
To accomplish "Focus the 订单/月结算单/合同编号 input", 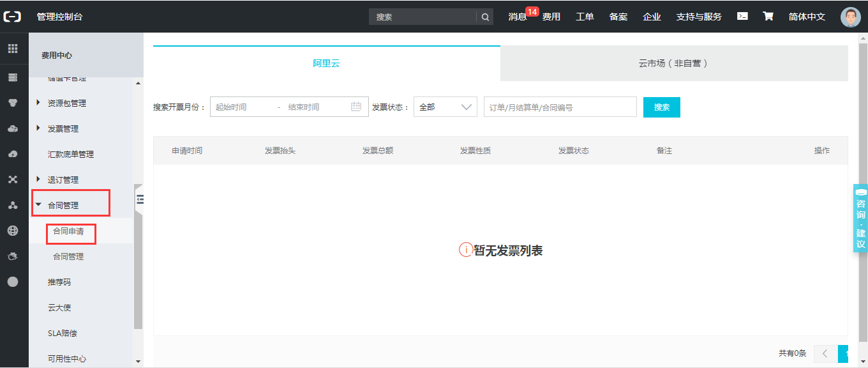I will [x=560, y=107].
